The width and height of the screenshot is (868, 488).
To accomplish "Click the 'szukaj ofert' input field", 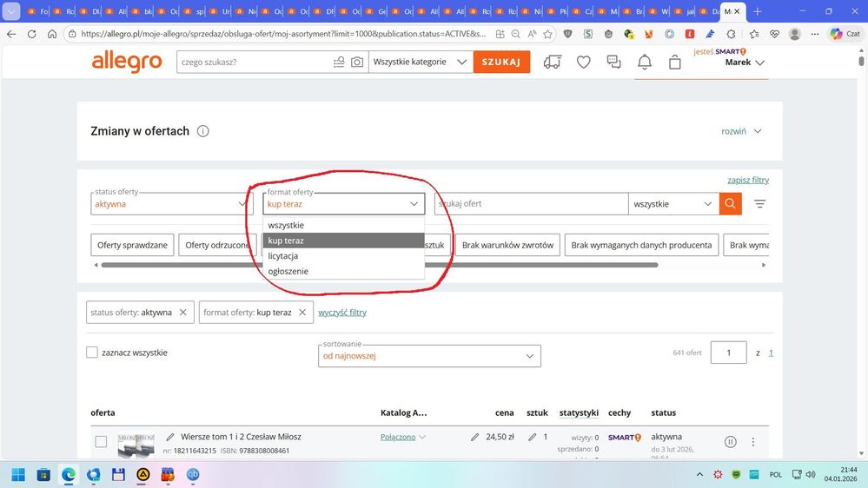I will point(530,204).
